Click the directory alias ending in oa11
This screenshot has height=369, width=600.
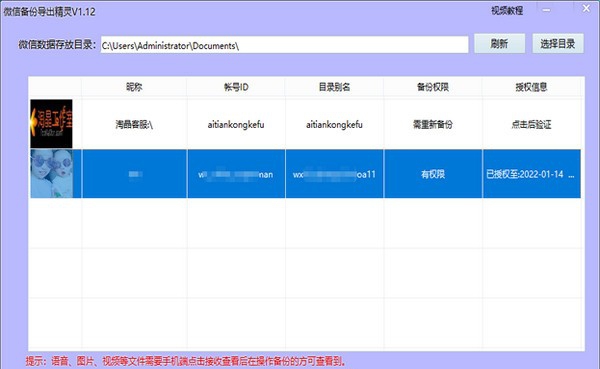point(334,174)
